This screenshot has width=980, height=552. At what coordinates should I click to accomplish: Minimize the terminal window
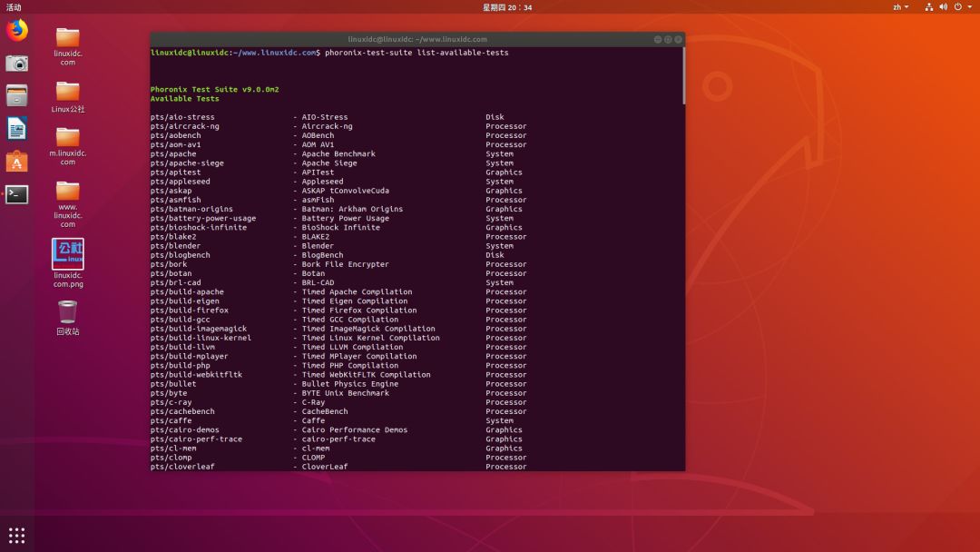coord(658,39)
